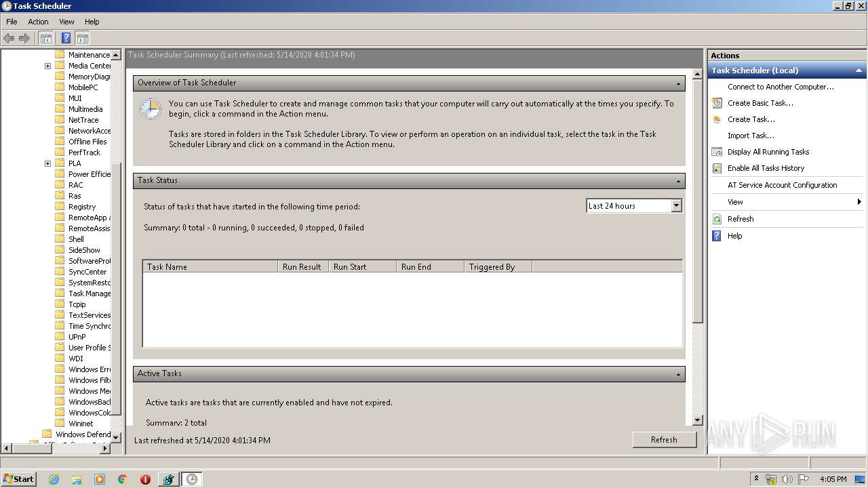
Task: Click the Forward arrow in the toolbar
Action: [x=24, y=38]
